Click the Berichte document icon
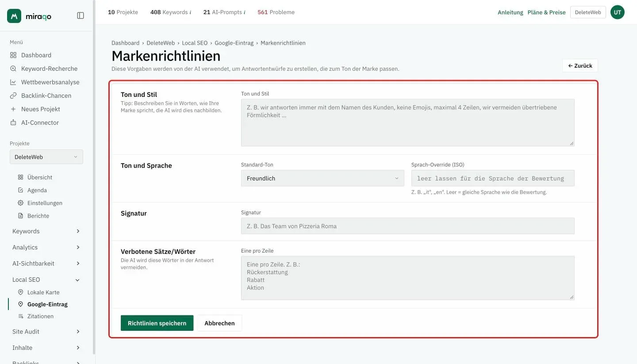This screenshot has width=637, height=364. (x=20, y=216)
